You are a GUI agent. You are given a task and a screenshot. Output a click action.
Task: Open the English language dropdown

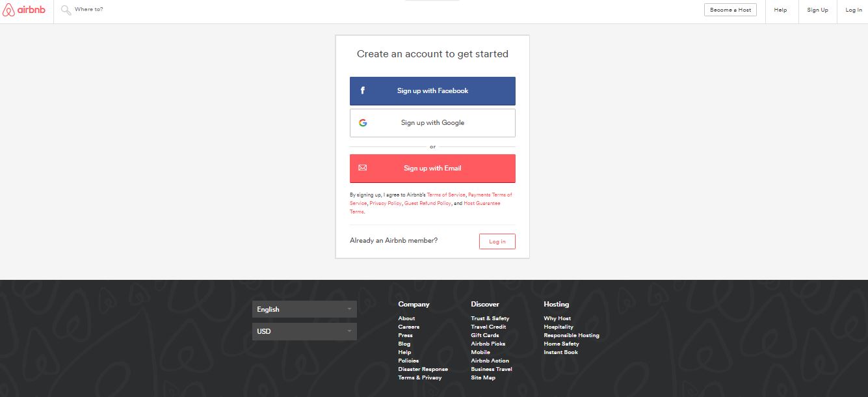pyautogui.click(x=304, y=309)
